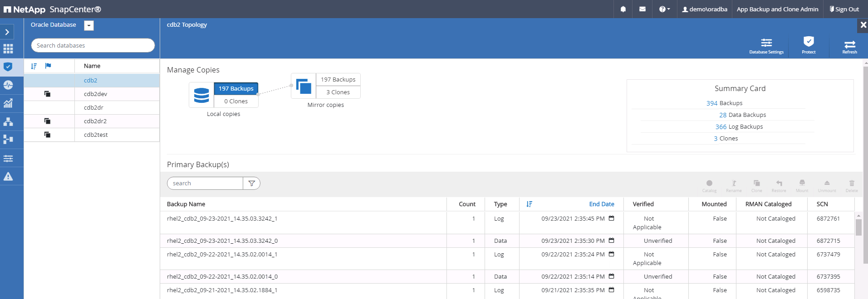Open Database Settings sliders icon
Image resolution: width=868 pixels, height=299 pixels.
coord(766,45)
